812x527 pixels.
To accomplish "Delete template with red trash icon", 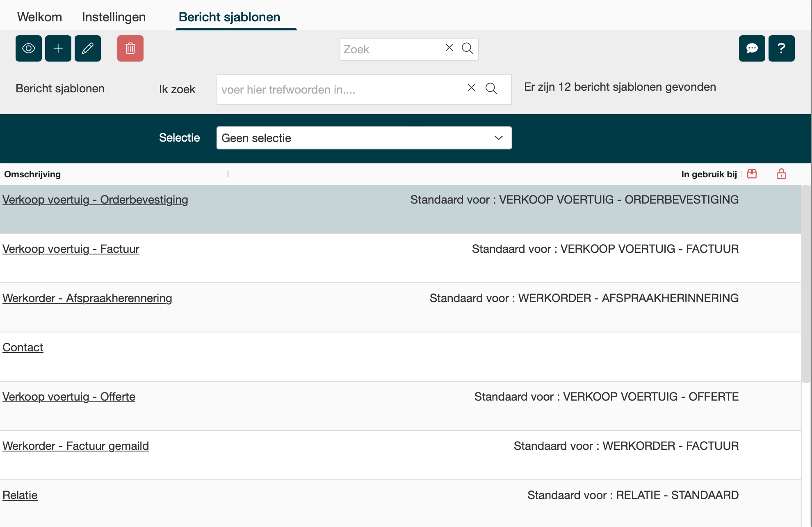I will tap(130, 48).
